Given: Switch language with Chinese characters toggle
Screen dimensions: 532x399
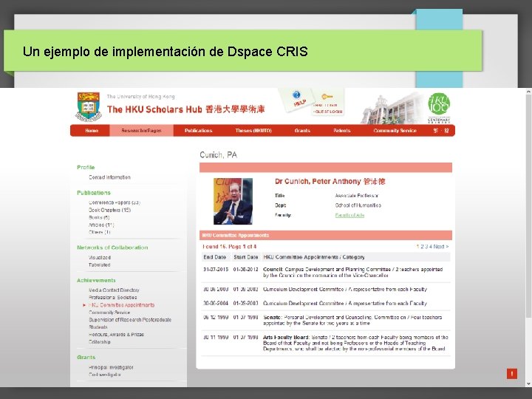Looking at the screenshot, I should (440, 131).
